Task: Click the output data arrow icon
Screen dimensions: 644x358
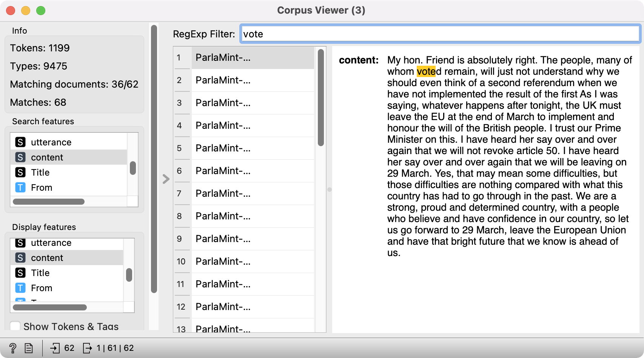Action: [x=87, y=348]
